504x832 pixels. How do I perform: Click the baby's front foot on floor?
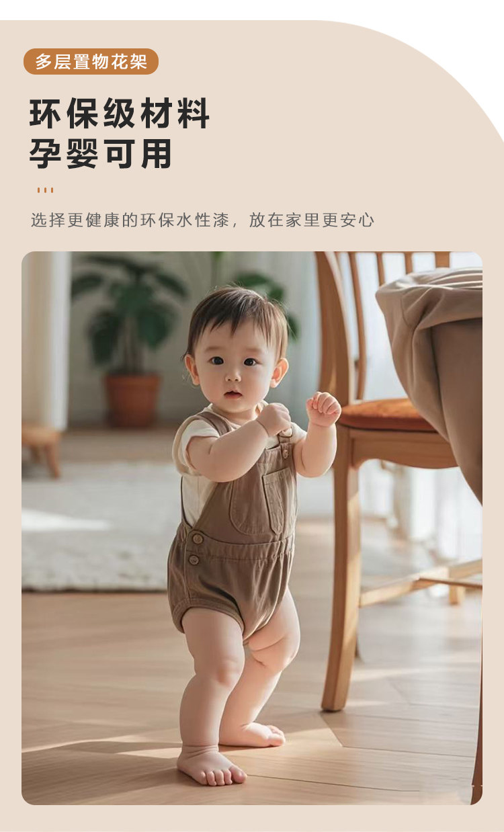coord(211,767)
